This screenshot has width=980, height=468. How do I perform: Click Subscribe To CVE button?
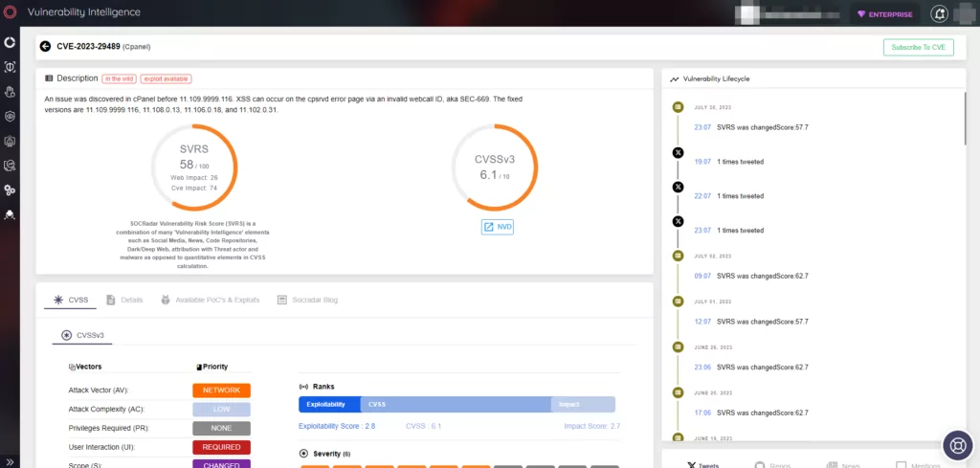[918, 48]
